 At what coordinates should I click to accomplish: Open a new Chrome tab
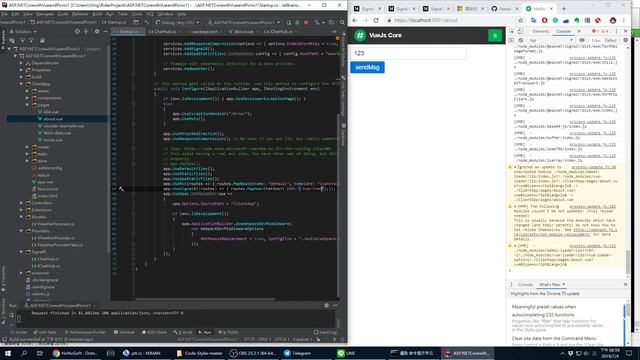click(564, 8)
